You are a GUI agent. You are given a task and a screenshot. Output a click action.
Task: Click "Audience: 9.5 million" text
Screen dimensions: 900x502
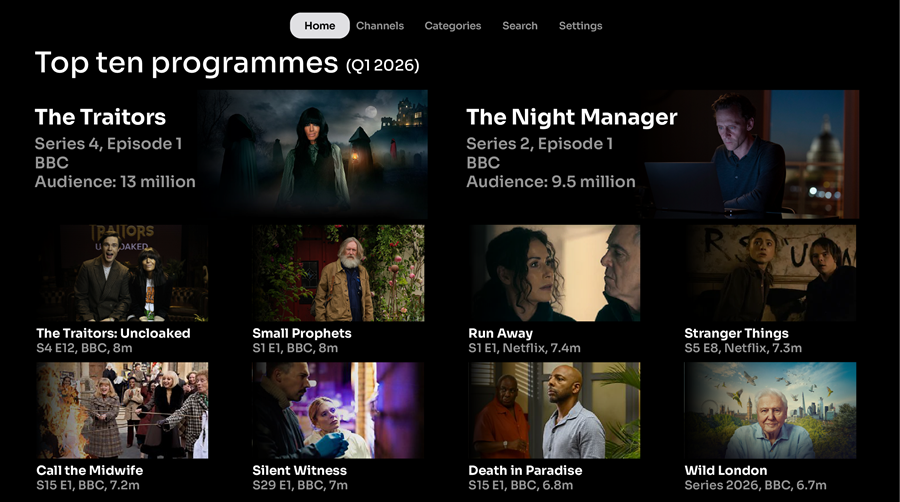551,182
